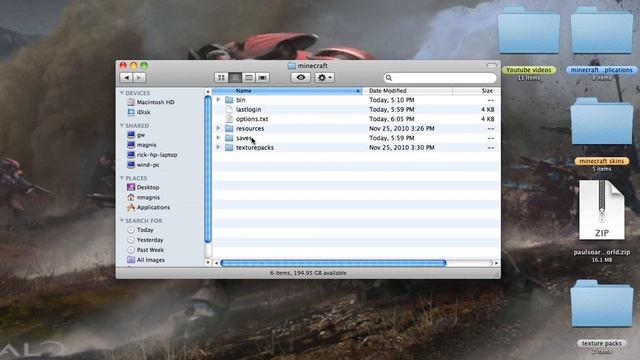Sort by the Name column header
Image resolution: width=640 pixels, height=360 pixels.
287,91
